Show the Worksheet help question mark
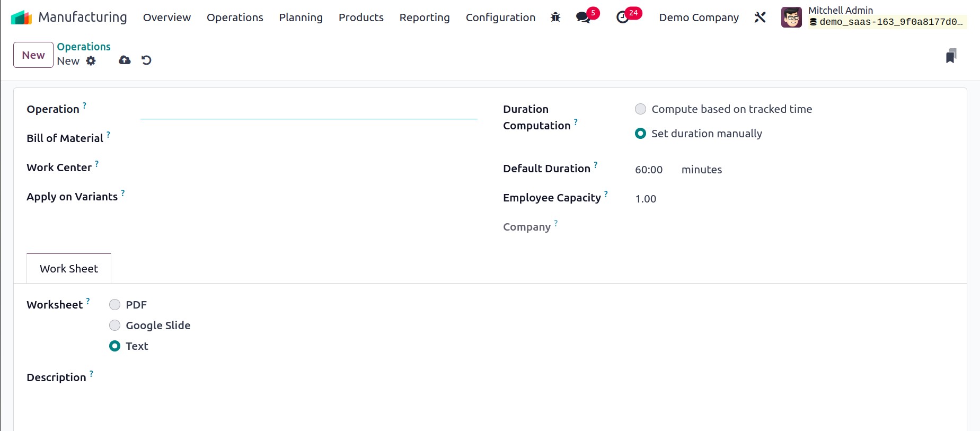Image resolution: width=980 pixels, height=431 pixels. click(x=88, y=301)
